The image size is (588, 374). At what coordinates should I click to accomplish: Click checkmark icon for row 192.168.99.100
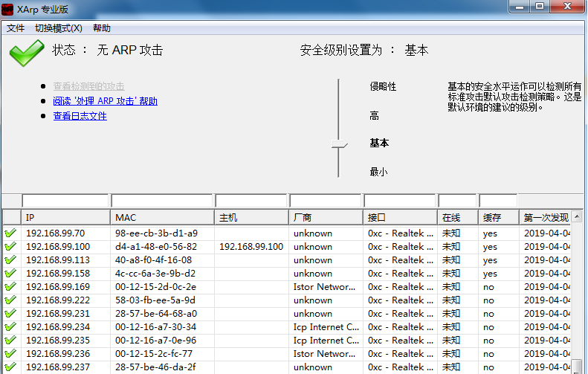10,246
